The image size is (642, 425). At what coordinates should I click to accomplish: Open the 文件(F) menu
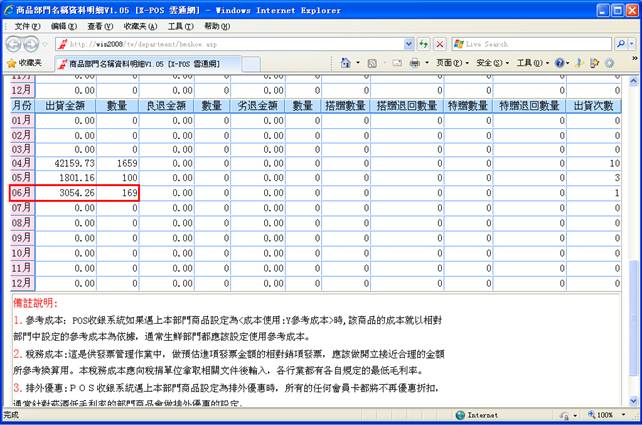click(29, 25)
